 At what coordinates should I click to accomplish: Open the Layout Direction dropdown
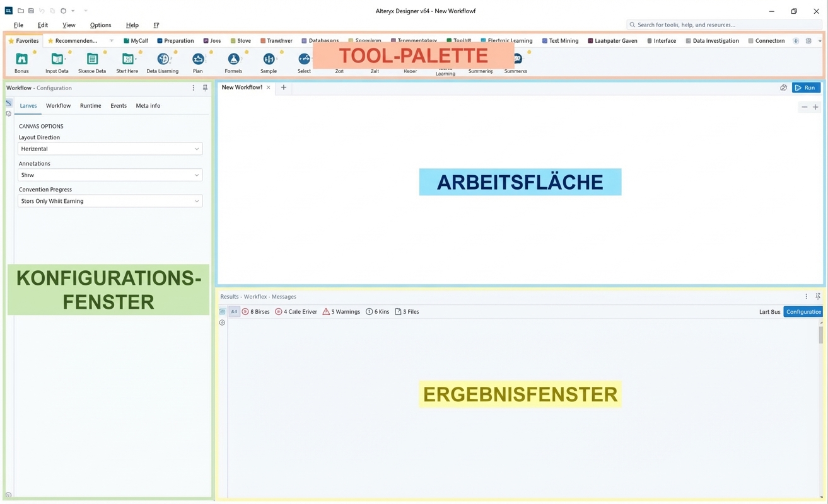(110, 149)
